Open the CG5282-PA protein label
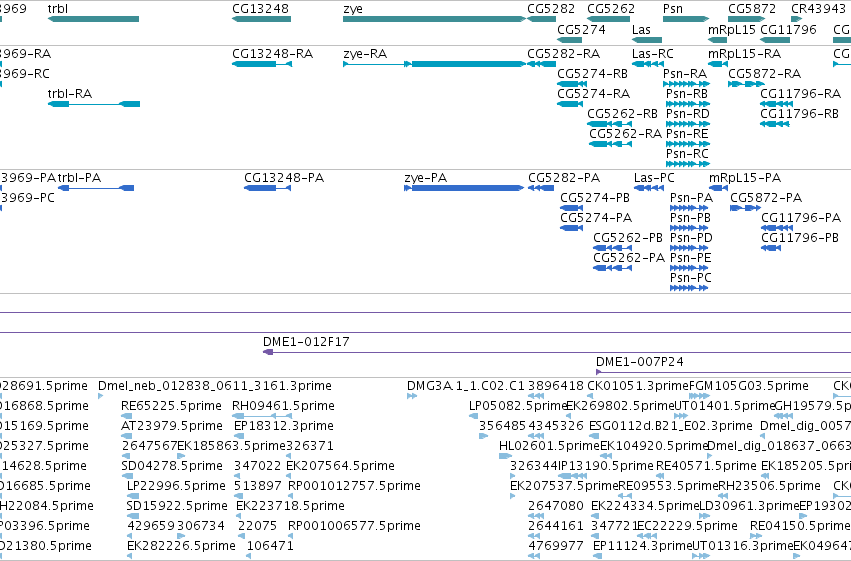This screenshot has width=851, height=561. (x=564, y=178)
